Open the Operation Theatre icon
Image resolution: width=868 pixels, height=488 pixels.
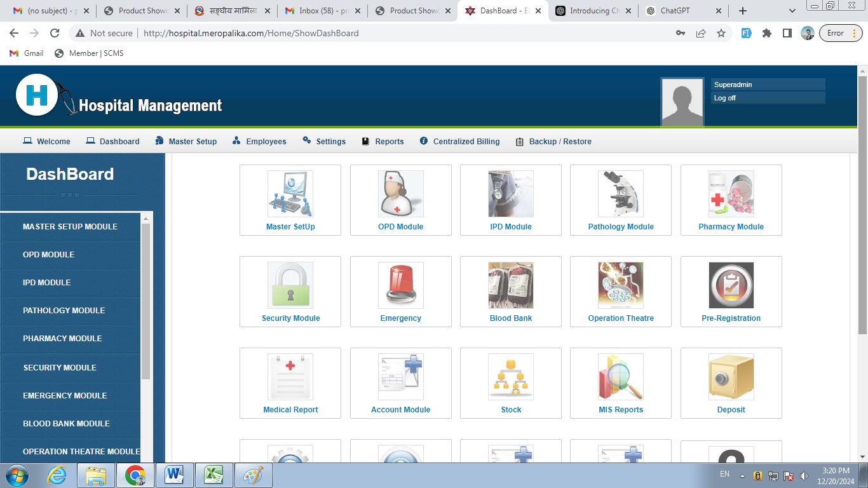pos(620,285)
